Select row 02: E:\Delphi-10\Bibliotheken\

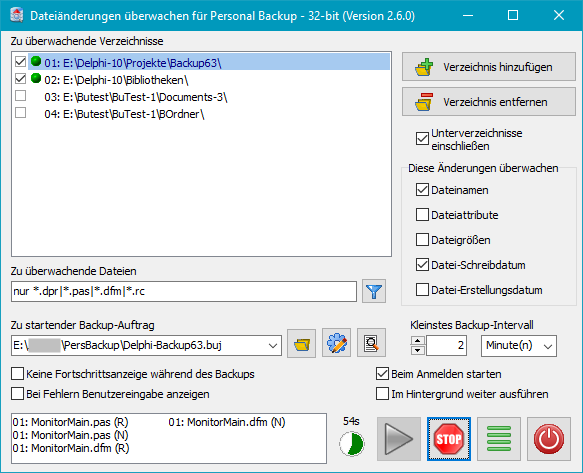(x=209, y=80)
